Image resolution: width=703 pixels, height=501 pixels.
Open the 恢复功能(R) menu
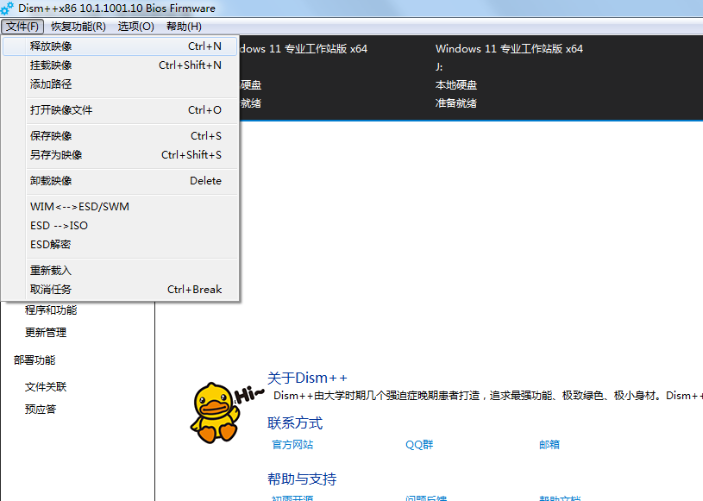coord(79,26)
